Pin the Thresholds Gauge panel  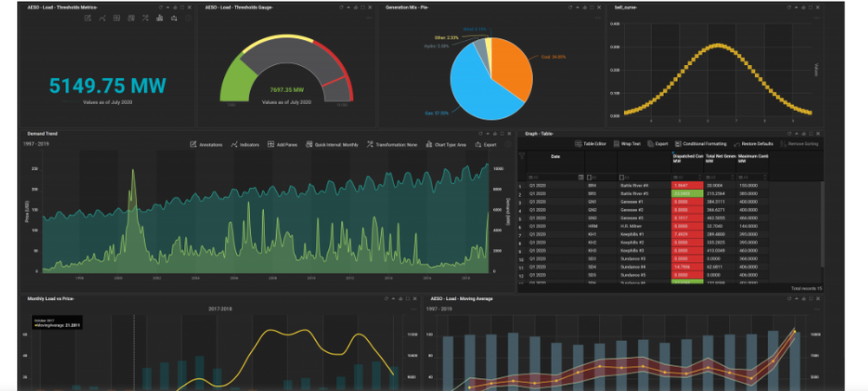click(x=355, y=7)
